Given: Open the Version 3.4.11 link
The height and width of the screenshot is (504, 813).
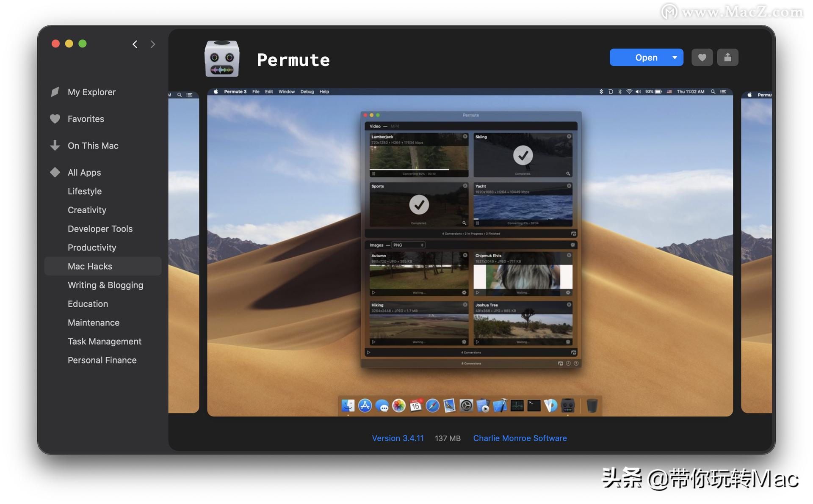Looking at the screenshot, I should click(x=398, y=438).
